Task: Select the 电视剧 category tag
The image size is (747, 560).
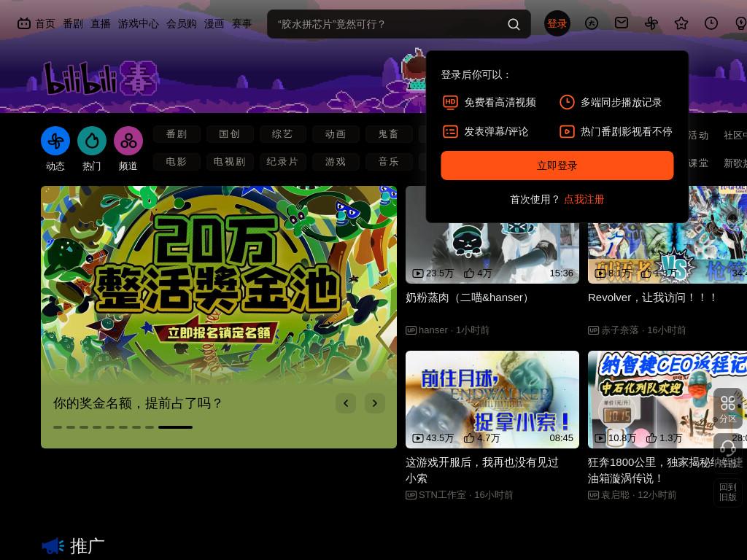Action: tap(230, 162)
